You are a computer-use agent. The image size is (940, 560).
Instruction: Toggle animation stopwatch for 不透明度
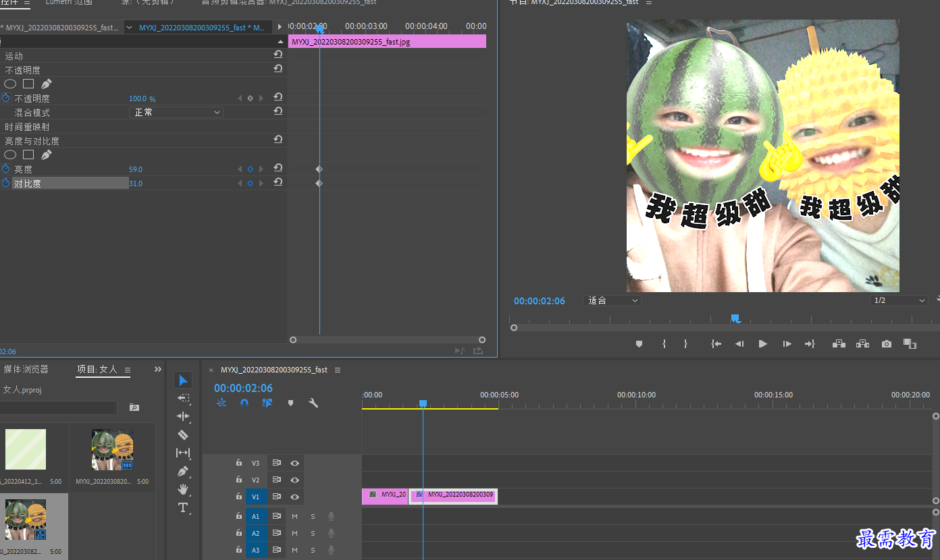[x=6, y=99]
